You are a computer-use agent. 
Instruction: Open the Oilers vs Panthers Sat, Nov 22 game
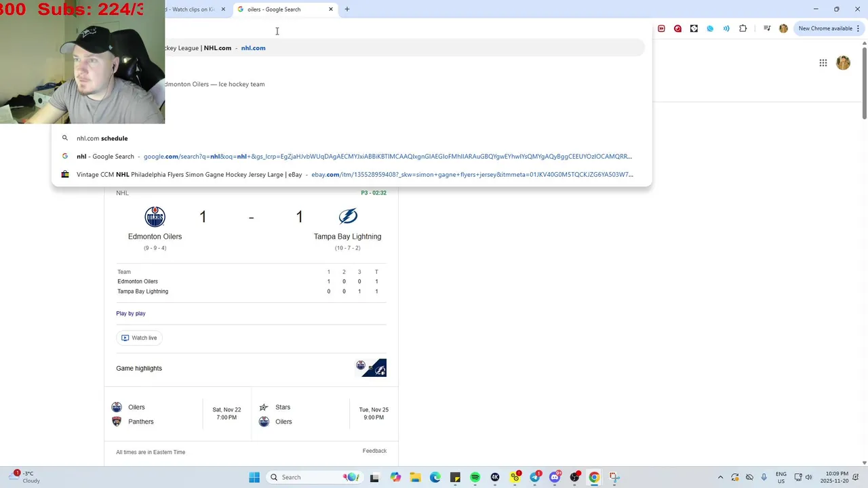tap(178, 414)
